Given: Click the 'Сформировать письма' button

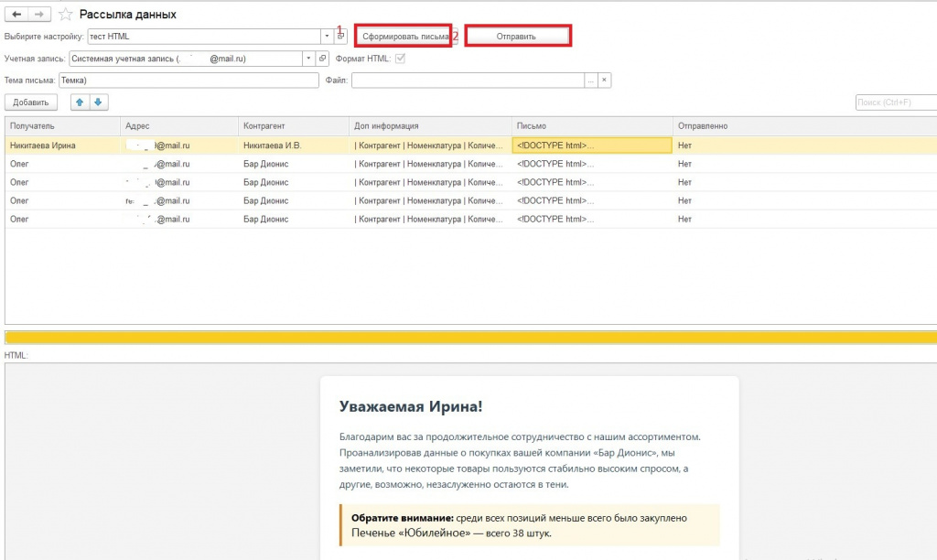Looking at the screenshot, I should (x=404, y=37).
